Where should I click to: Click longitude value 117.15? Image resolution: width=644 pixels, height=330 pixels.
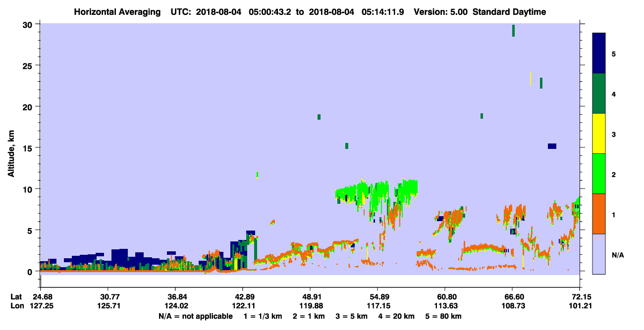point(377,306)
